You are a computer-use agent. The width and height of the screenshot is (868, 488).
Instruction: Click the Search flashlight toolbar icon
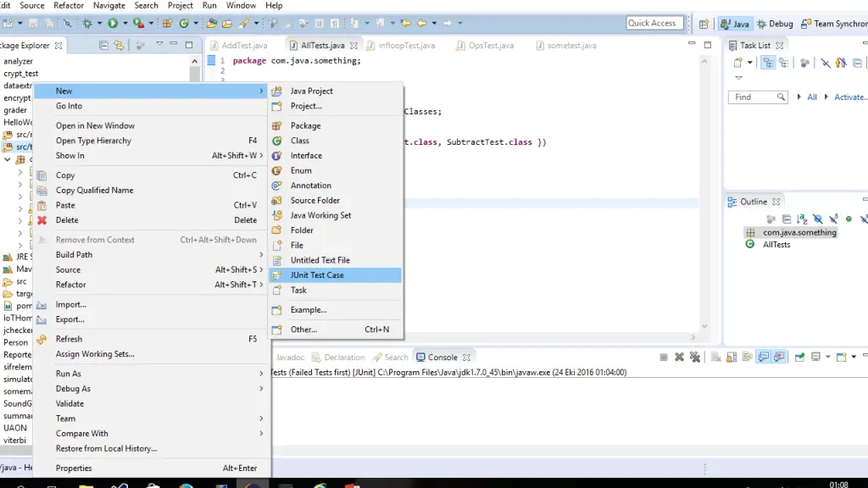pyautogui.click(x=243, y=23)
